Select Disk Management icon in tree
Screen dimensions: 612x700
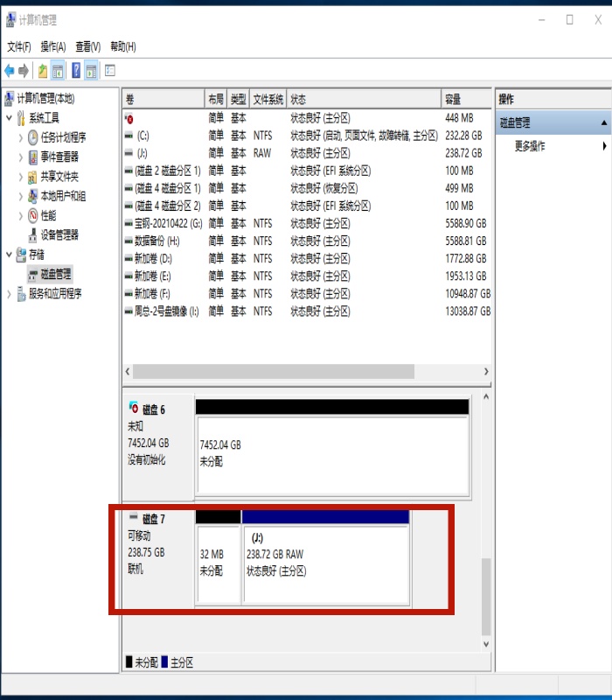click(32, 275)
